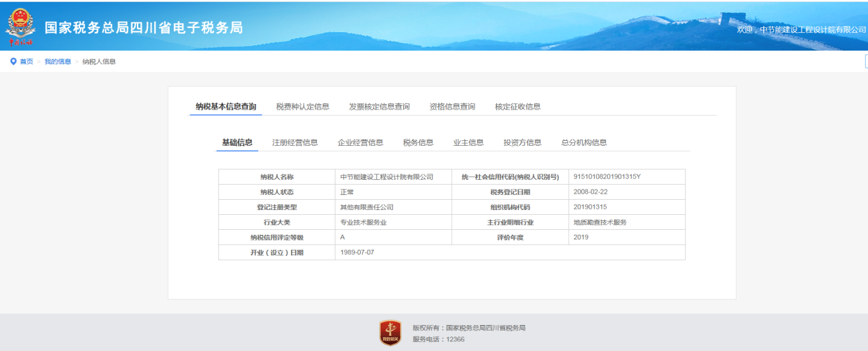The image size is (868, 351).
Task: Click the location pin icon in breadcrumb
Action: [13, 62]
